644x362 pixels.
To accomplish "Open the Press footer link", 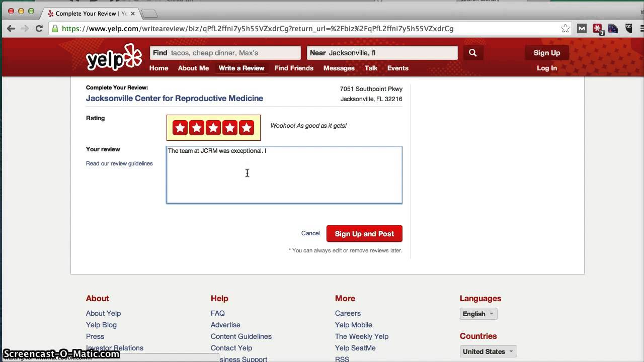I will tap(95, 336).
